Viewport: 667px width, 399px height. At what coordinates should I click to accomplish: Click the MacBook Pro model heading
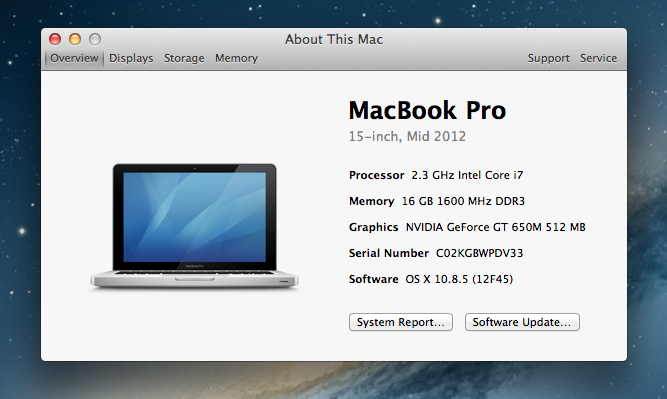427,110
